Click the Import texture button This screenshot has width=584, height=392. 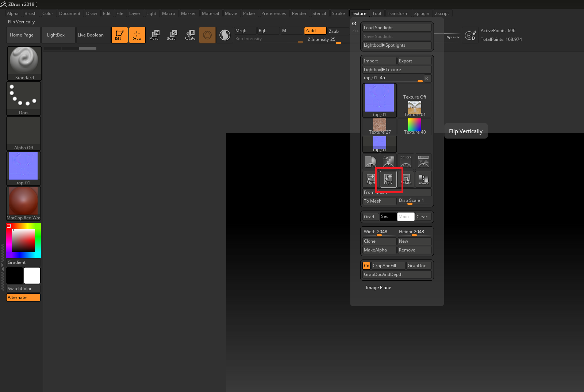[x=380, y=61]
